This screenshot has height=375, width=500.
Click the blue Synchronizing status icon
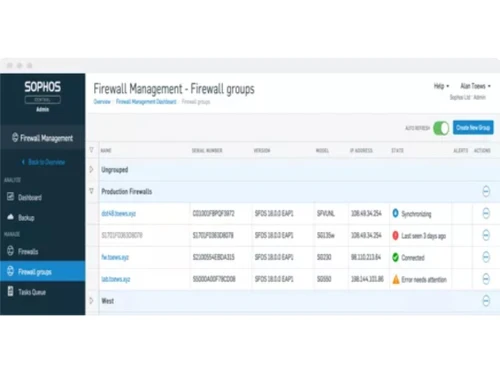(395, 213)
